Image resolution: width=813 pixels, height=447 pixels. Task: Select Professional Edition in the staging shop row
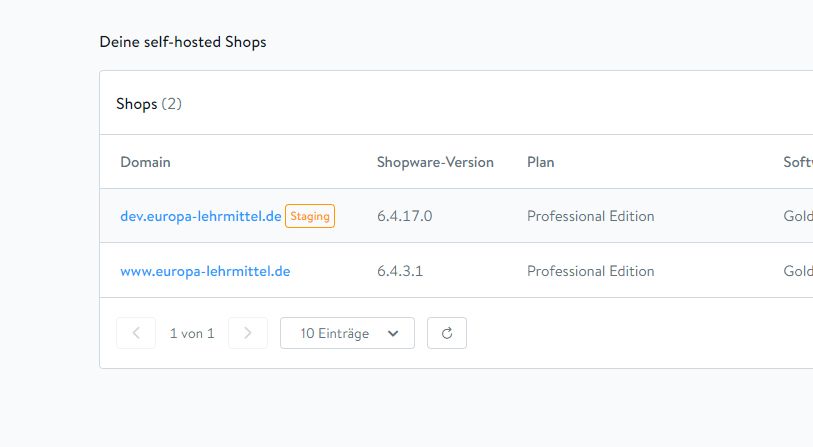coord(590,216)
